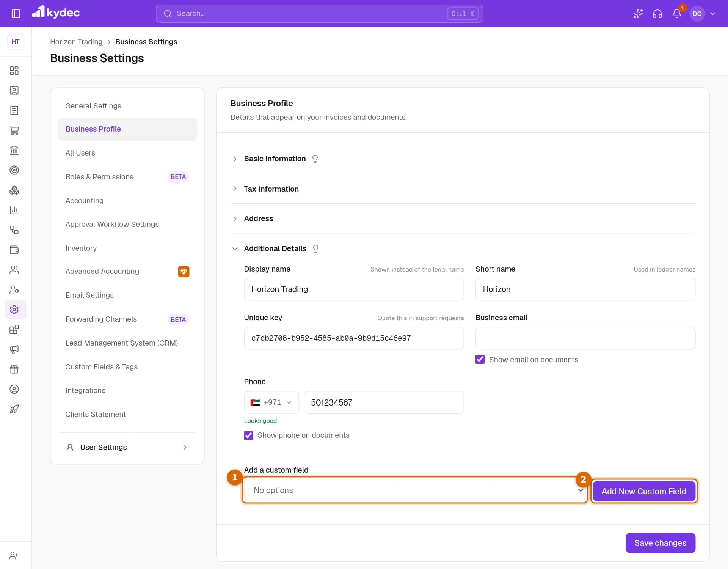The height and width of the screenshot is (569, 728).
Task: Open the +971 country code dropdown
Action: click(x=271, y=402)
